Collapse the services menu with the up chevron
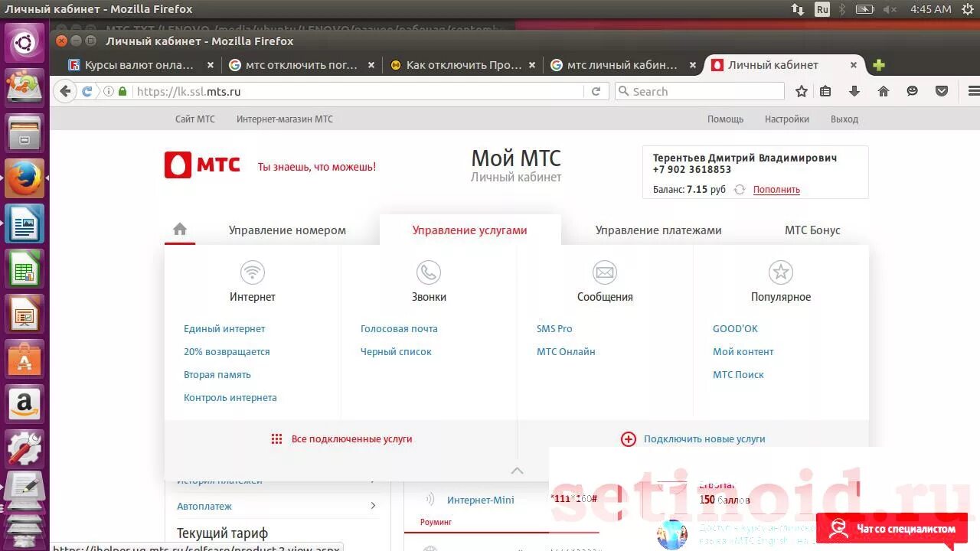Screen dimensions: 980x551 click(x=518, y=471)
